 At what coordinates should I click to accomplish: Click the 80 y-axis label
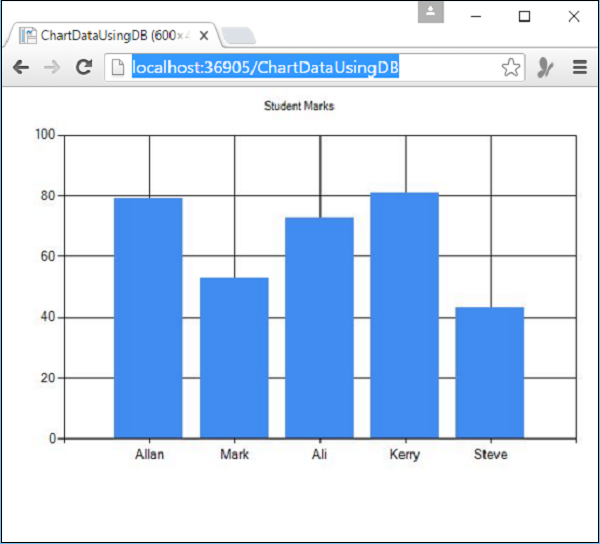coord(48,195)
